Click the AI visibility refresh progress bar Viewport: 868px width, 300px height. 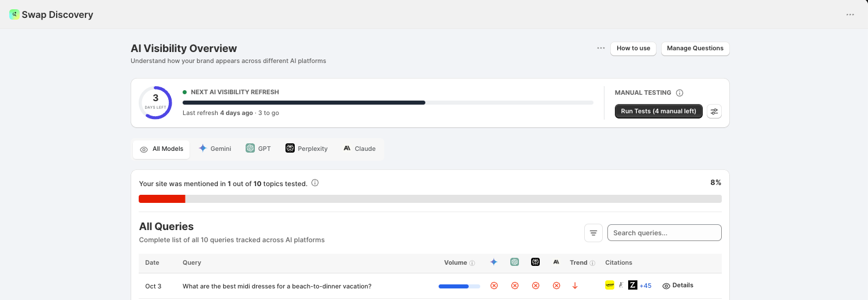pos(388,102)
